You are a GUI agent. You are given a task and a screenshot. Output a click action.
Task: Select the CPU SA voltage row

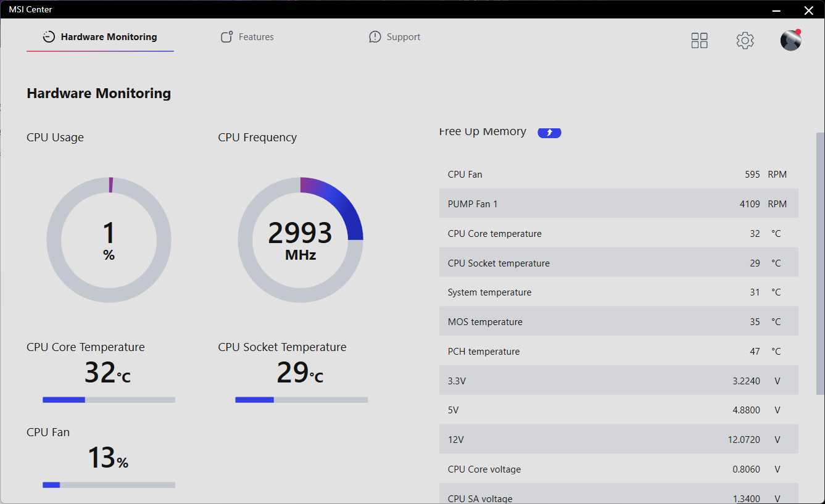click(x=619, y=494)
